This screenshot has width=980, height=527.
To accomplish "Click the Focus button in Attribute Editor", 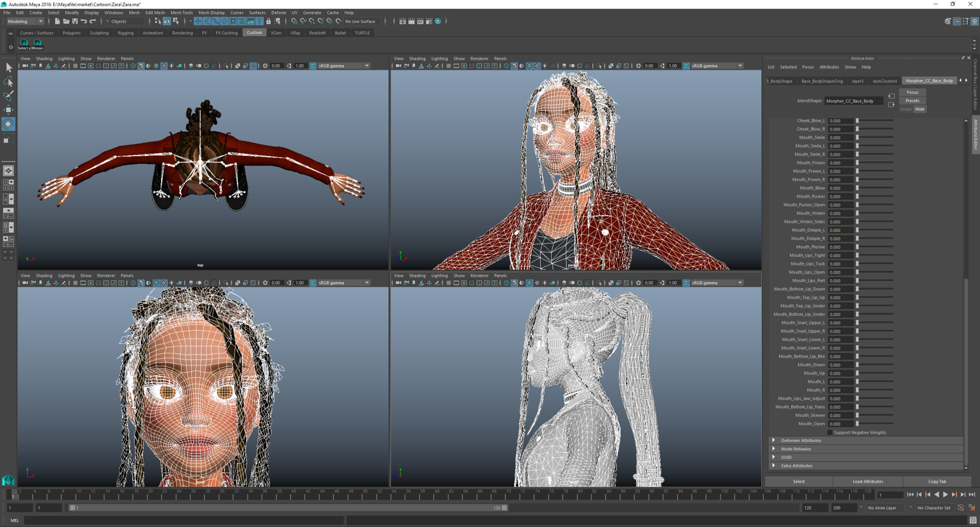I will click(x=912, y=92).
